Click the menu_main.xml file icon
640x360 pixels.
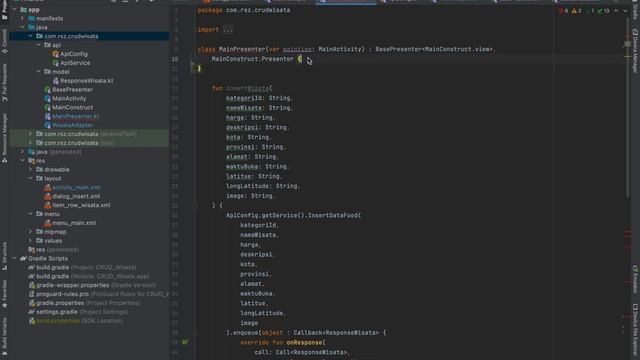click(x=47, y=223)
